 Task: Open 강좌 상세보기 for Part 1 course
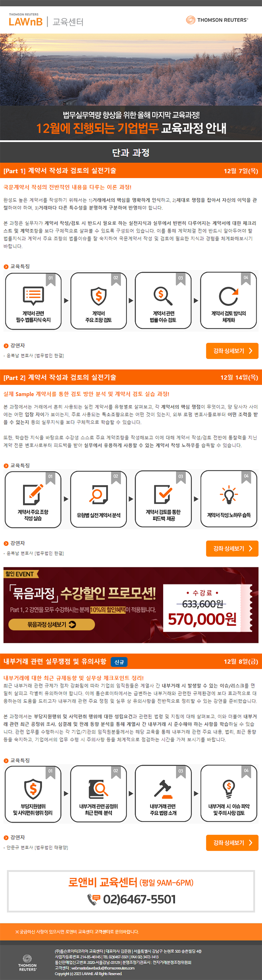[x=232, y=351]
